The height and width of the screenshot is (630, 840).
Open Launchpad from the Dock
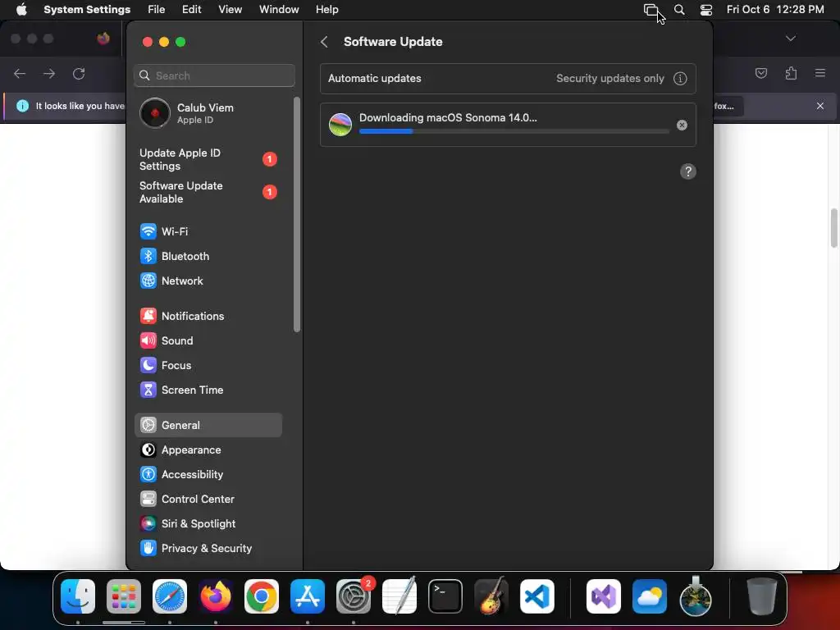124,596
